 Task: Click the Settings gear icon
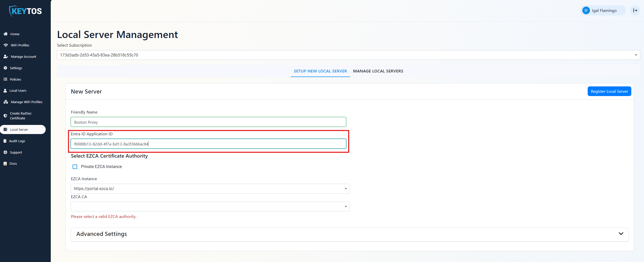tap(5, 68)
